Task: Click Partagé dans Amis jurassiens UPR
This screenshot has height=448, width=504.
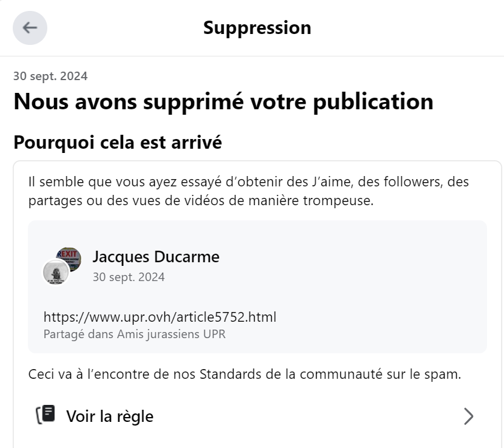Action: pyautogui.click(x=135, y=334)
